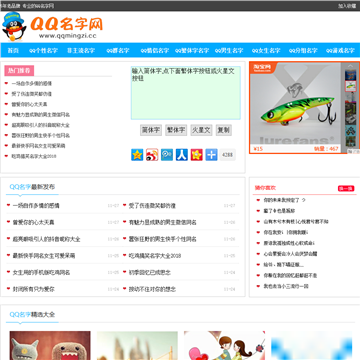This screenshot has width=360, height=360.
Task: Click the share count 4288
Action: pos(227,155)
